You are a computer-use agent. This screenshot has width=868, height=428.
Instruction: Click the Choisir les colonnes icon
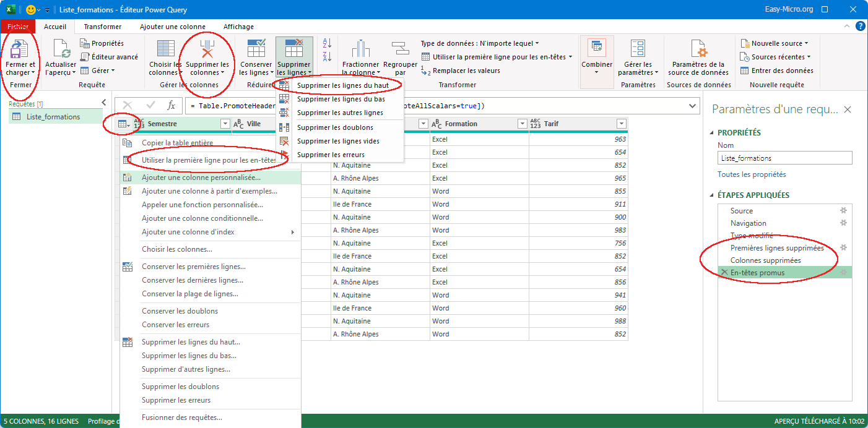click(x=165, y=49)
